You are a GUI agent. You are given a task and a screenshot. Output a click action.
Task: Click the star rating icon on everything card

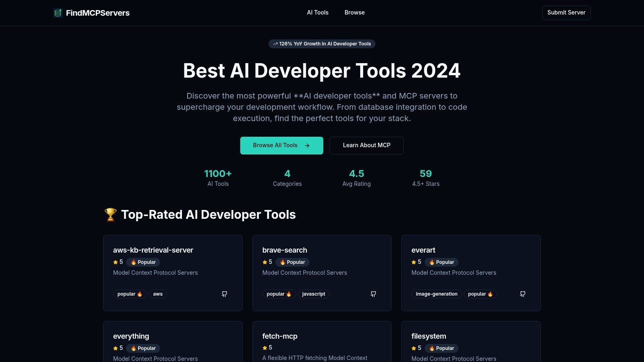pos(116,348)
